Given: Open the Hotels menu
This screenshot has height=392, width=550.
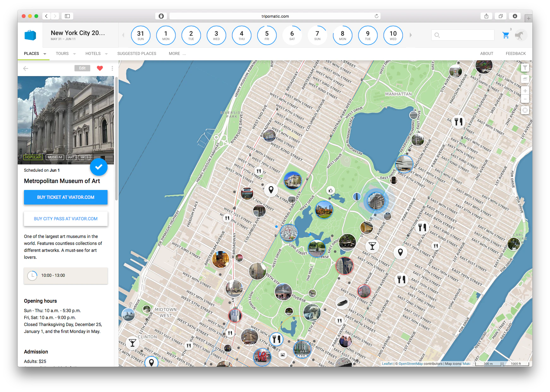Looking at the screenshot, I should point(93,54).
